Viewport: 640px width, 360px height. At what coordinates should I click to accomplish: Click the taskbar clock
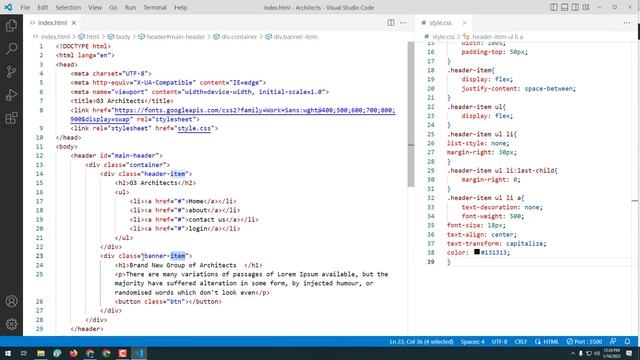(612, 353)
